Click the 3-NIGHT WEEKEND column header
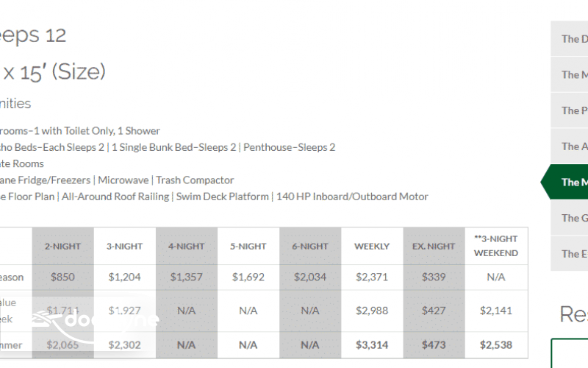This screenshot has width=588, height=368. [496, 246]
